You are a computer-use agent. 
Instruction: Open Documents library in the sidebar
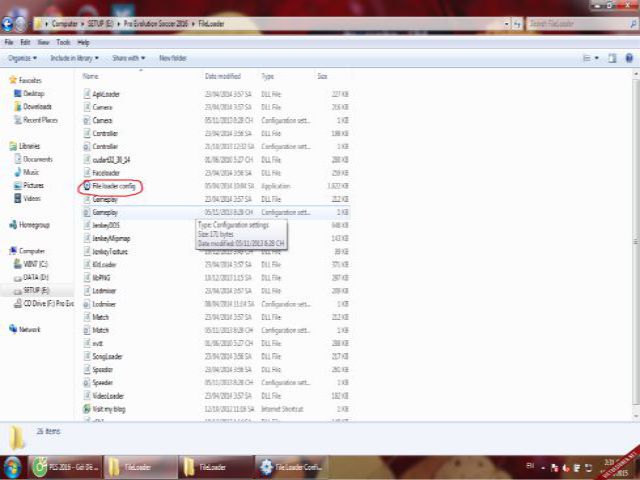coord(38,159)
